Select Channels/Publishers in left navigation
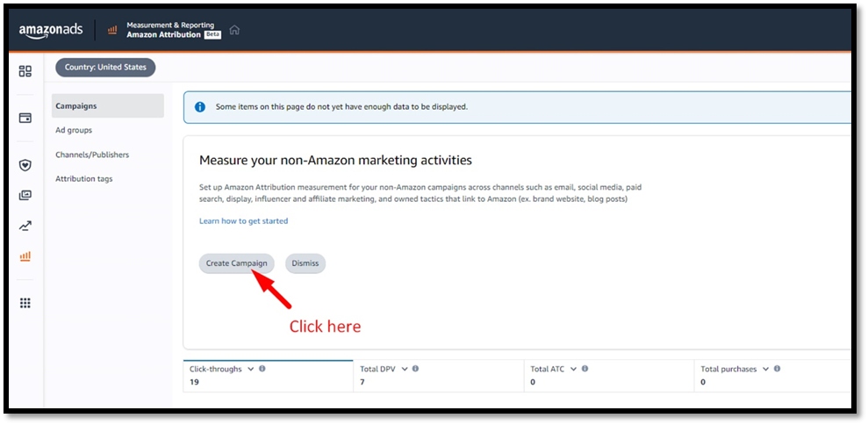Image resolution: width=868 pixels, height=425 pixels. [92, 155]
